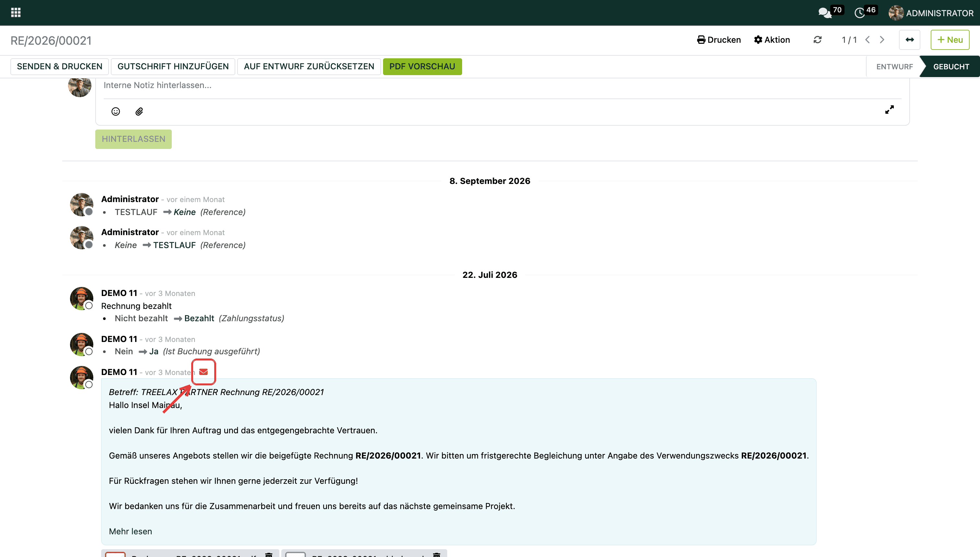Go to the next record arrow
Viewport: 980px width, 557px height.
click(x=882, y=40)
